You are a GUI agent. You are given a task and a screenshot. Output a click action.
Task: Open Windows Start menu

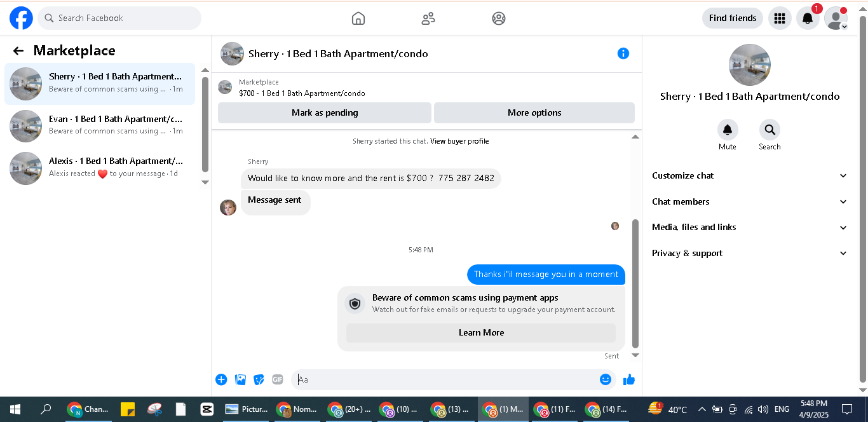pos(15,409)
